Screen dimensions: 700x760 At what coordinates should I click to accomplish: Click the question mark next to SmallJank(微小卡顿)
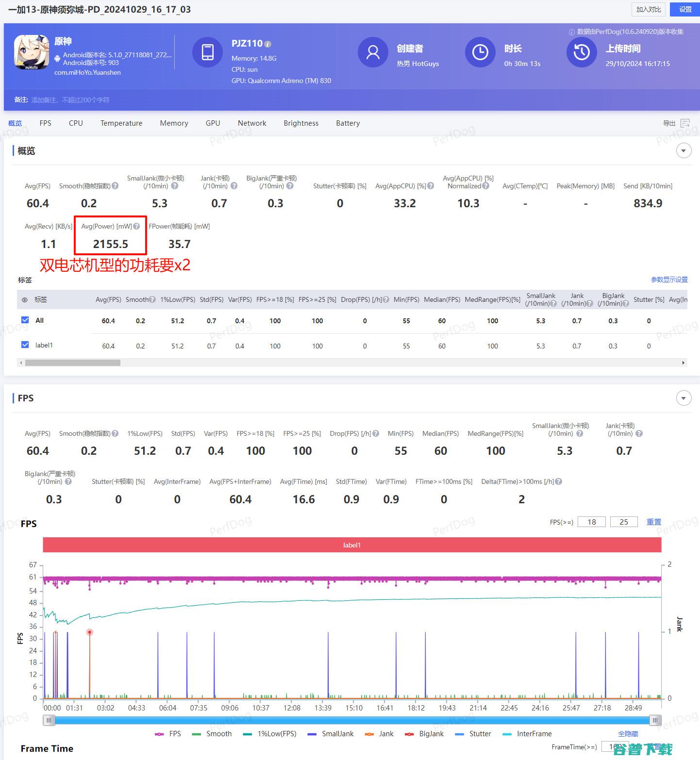176,185
